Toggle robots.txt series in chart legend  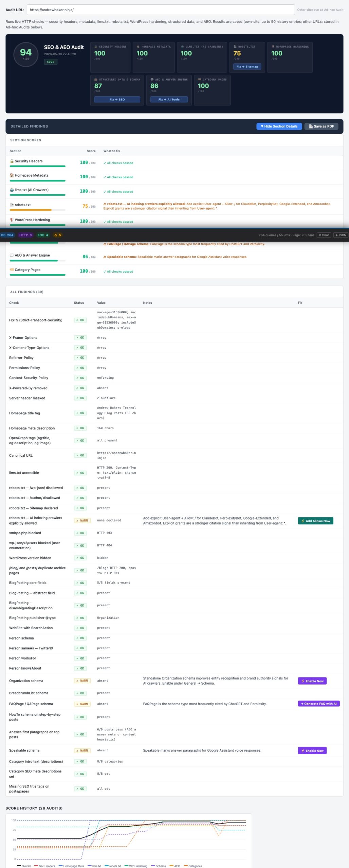[x=113, y=866]
